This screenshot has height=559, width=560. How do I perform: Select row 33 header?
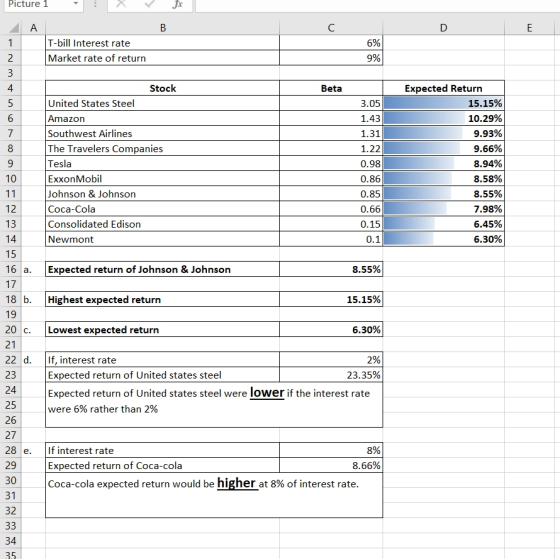(11, 525)
